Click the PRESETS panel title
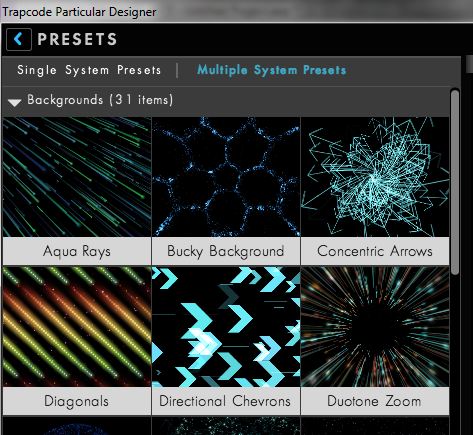The width and height of the screenshot is (473, 435). tap(77, 39)
